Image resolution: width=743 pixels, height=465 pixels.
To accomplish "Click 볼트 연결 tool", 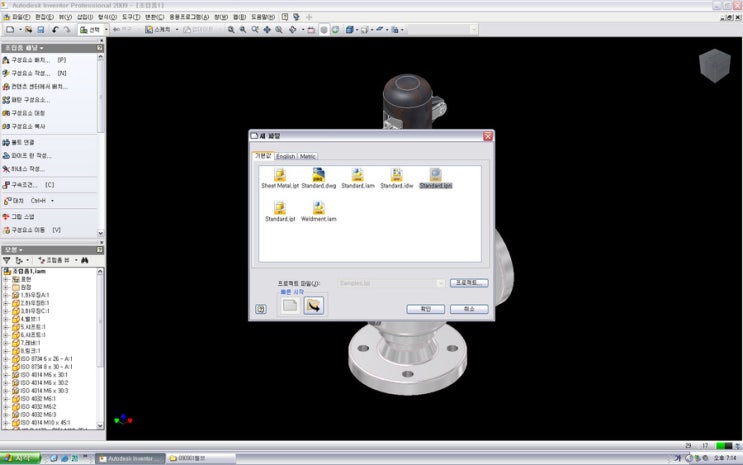I will pos(18,142).
